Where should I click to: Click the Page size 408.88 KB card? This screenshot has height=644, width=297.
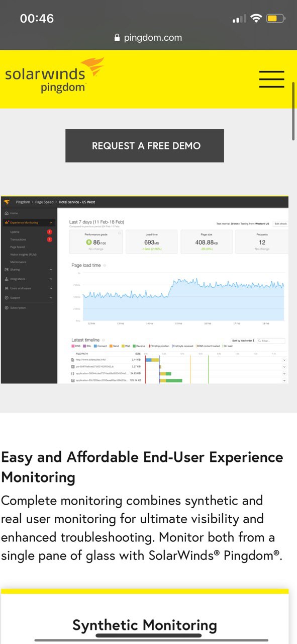(x=207, y=242)
